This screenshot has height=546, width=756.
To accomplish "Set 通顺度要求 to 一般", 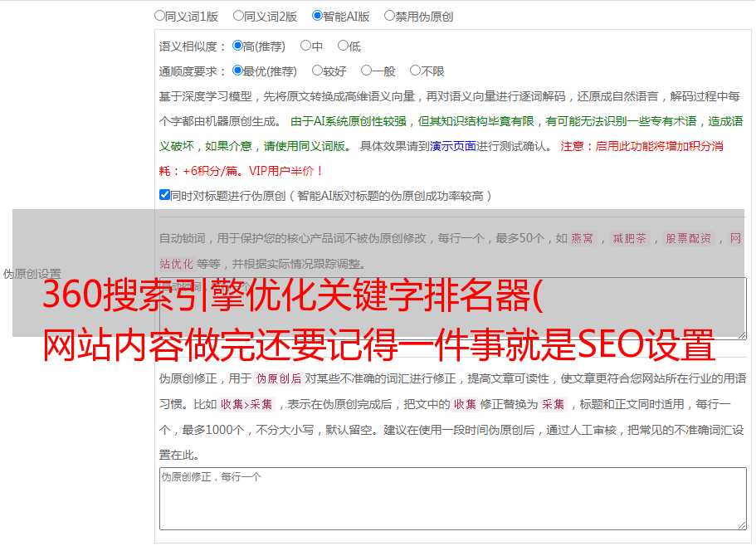I will click(367, 71).
